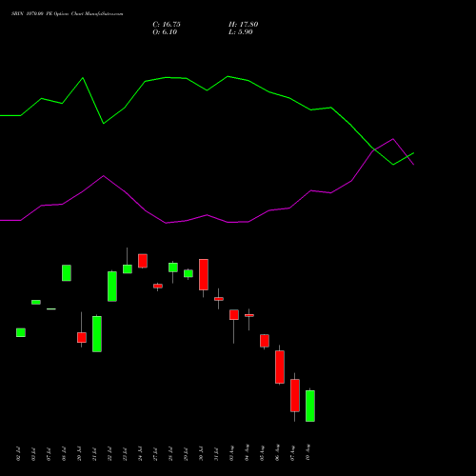This screenshot has width=476, height=476.
Task: Click the 21 Jul date label
Action: click(94, 454)
